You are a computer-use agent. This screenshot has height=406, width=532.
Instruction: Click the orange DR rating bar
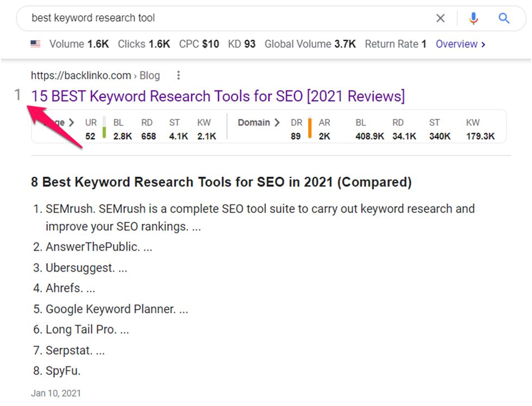coord(310,127)
